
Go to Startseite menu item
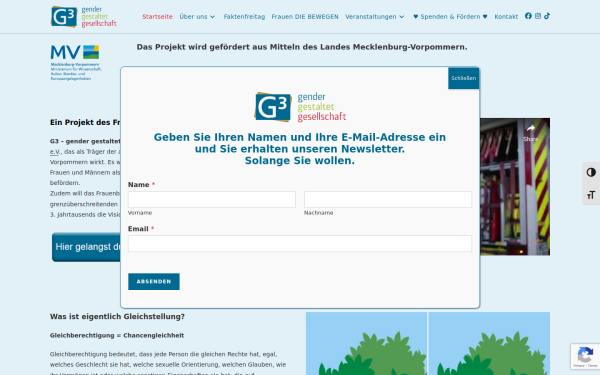[157, 17]
